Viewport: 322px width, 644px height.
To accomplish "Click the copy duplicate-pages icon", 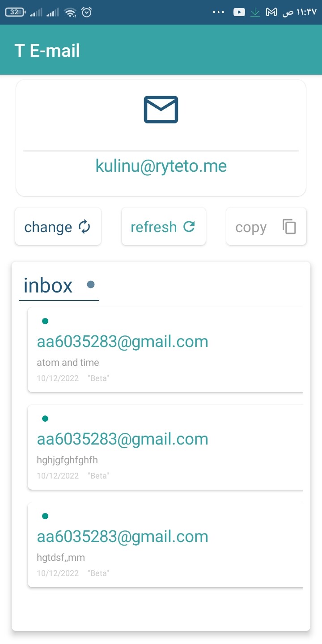I will click(x=289, y=227).
